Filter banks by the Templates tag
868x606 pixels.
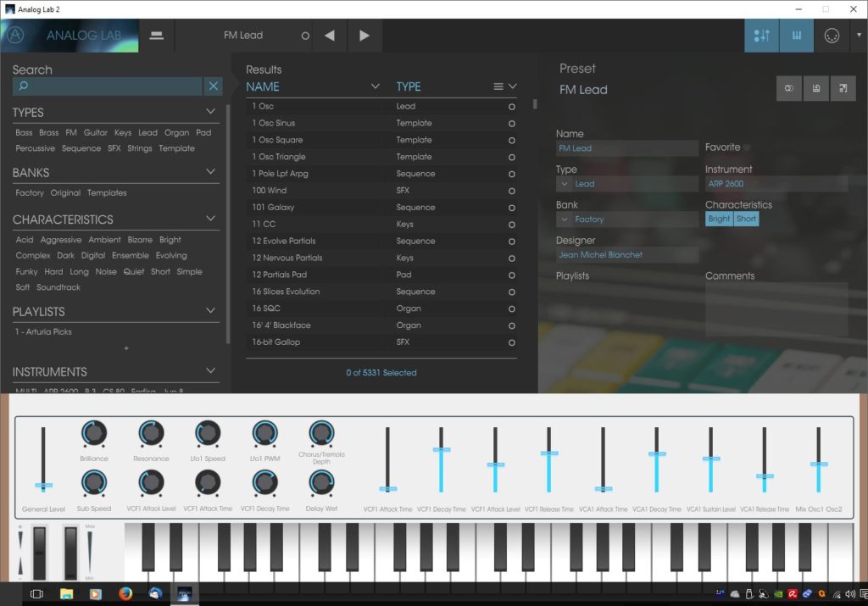coord(107,192)
